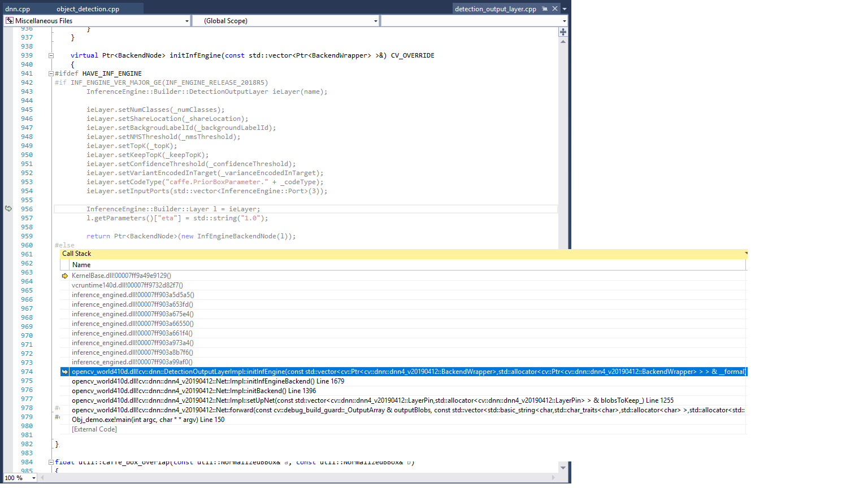Select inference_engined.dll!00007ff903a653fd() frame
The width and height of the screenshot is (868, 488).
(132, 304)
